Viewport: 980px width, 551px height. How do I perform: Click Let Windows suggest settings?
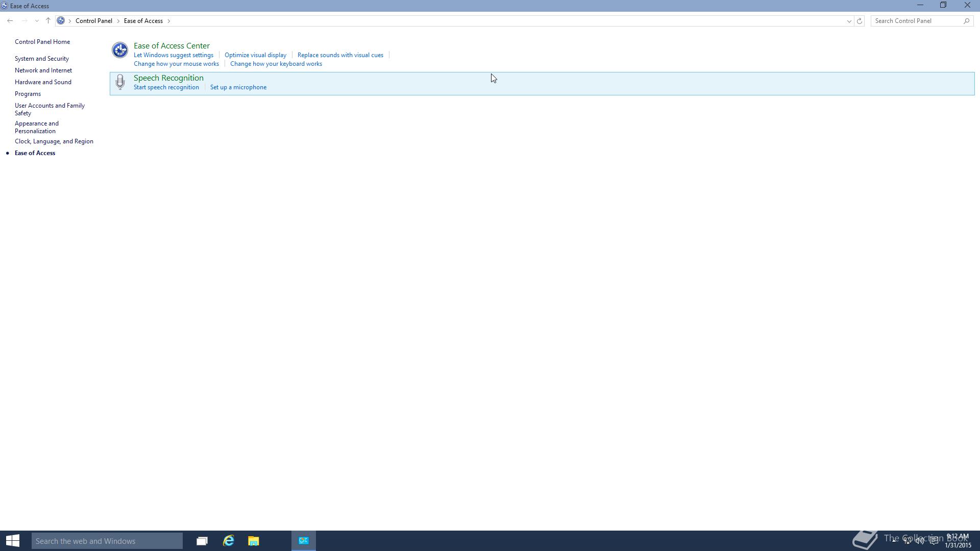pyautogui.click(x=174, y=55)
